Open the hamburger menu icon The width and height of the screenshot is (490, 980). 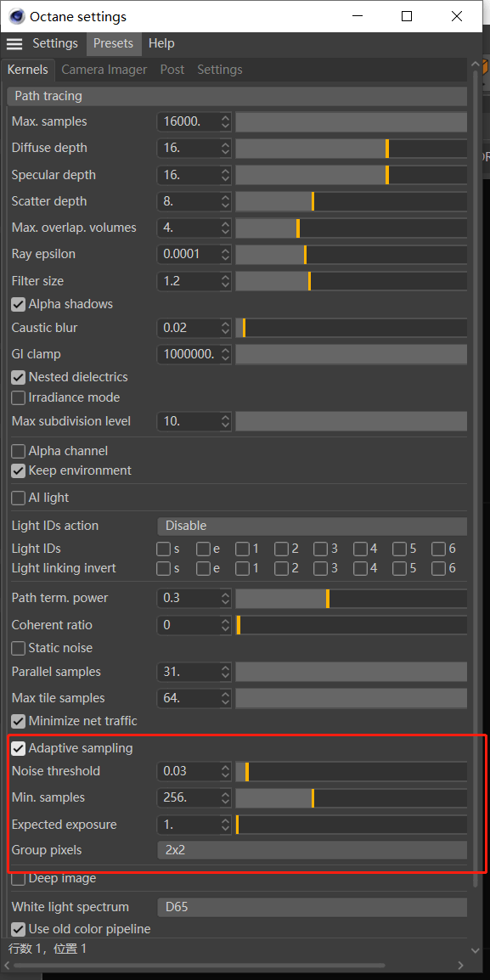point(14,44)
